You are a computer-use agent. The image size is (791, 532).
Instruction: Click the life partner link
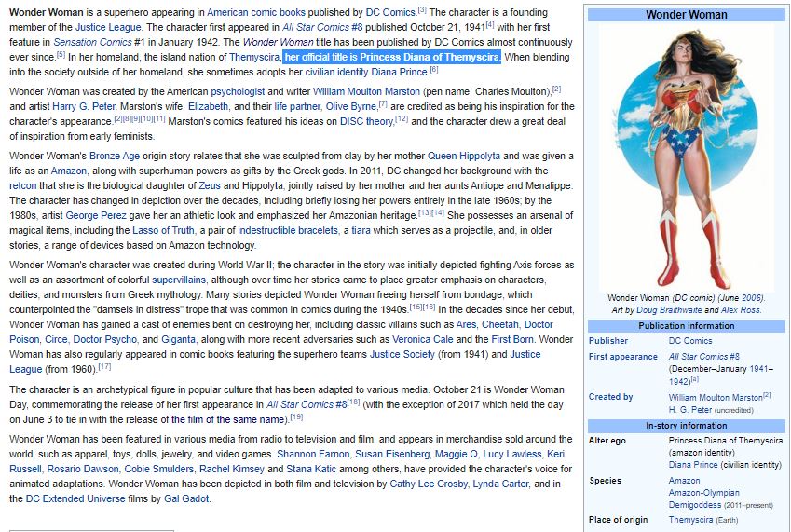[x=297, y=106]
